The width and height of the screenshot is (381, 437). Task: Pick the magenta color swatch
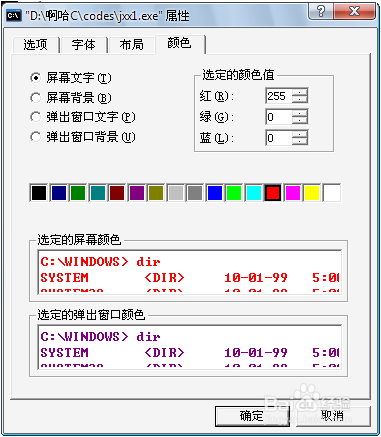[293, 193]
